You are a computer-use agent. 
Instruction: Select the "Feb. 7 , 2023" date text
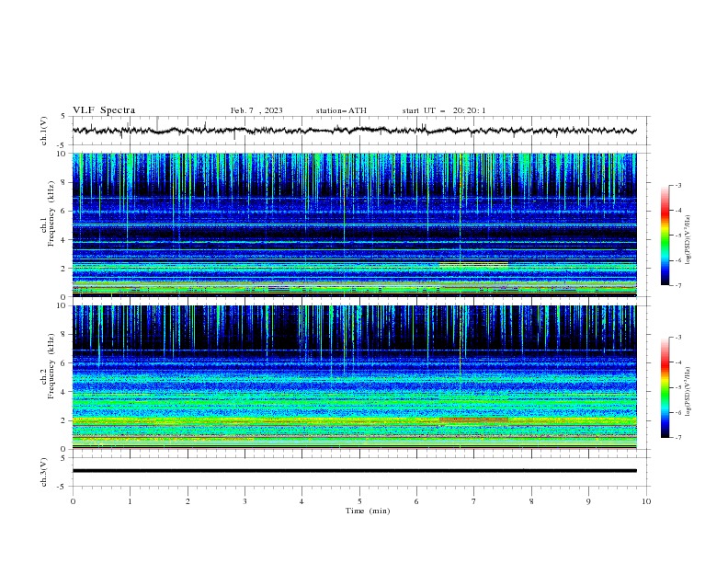[x=256, y=110]
